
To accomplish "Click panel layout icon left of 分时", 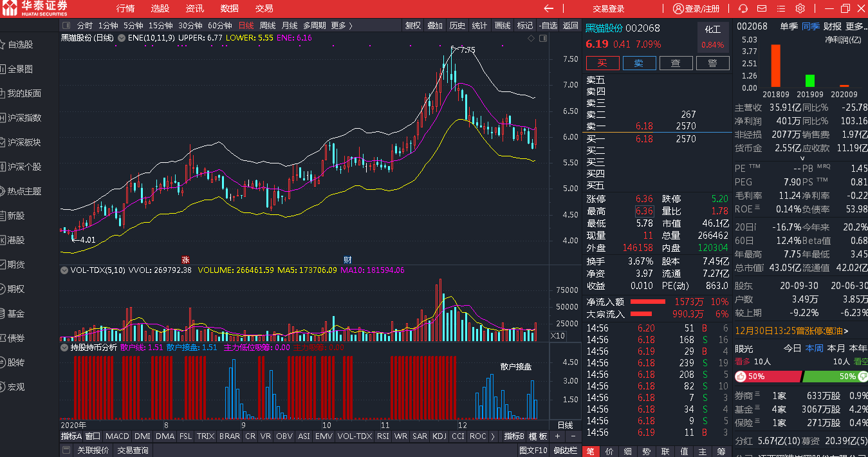I will click(x=67, y=26).
